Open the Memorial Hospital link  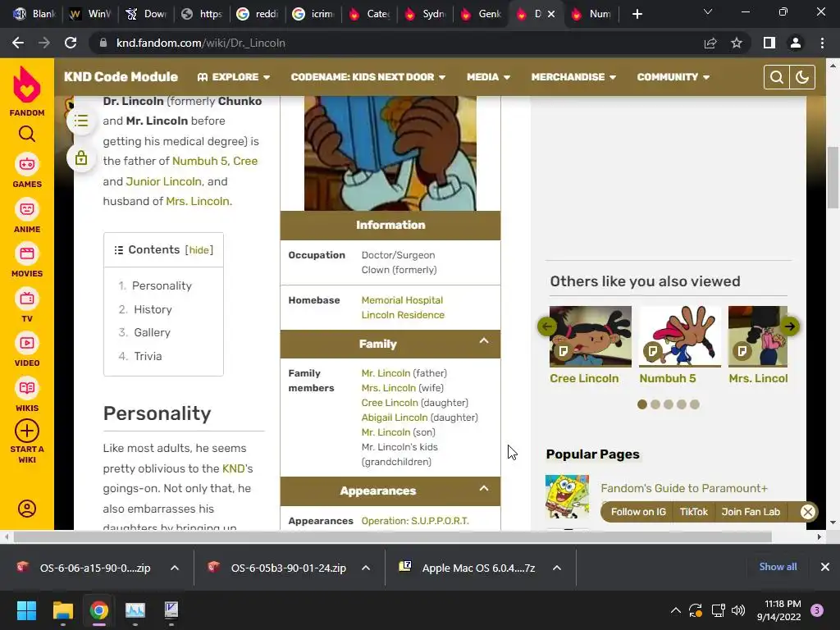click(402, 300)
